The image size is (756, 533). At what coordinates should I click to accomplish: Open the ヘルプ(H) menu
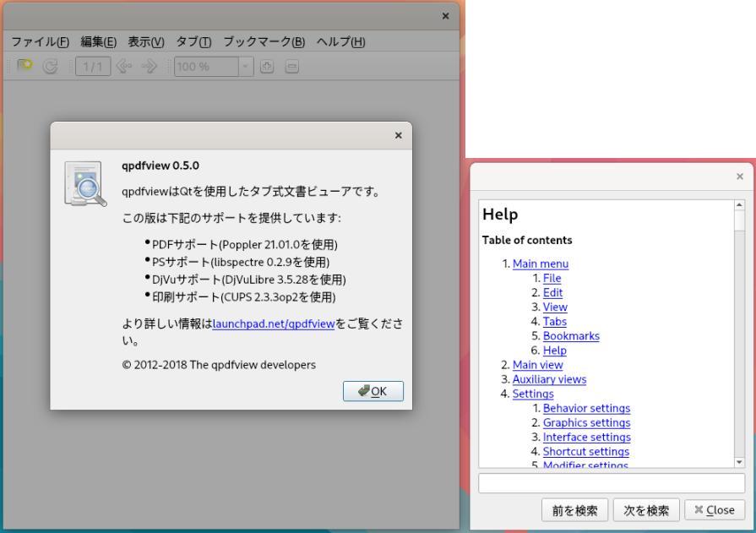pos(341,42)
